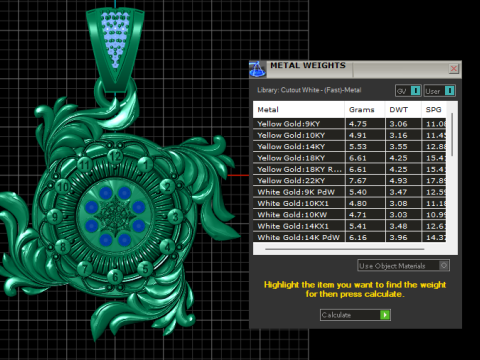Viewport: 480px width, 360px height.
Task: Select the White Gold:14KX1 row
Action: coord(349,226)
